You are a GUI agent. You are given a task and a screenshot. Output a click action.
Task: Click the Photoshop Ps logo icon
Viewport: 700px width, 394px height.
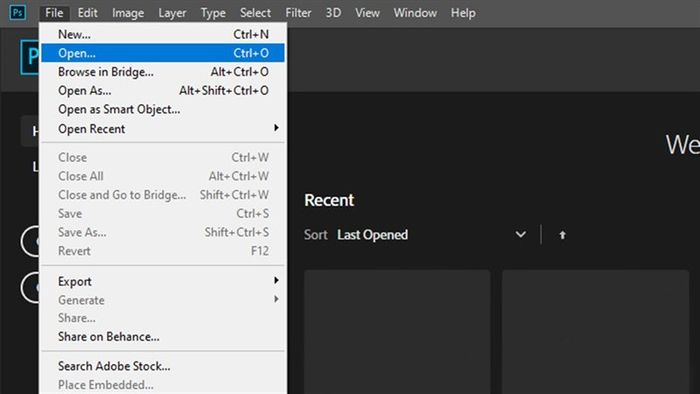tap(18, 12)
